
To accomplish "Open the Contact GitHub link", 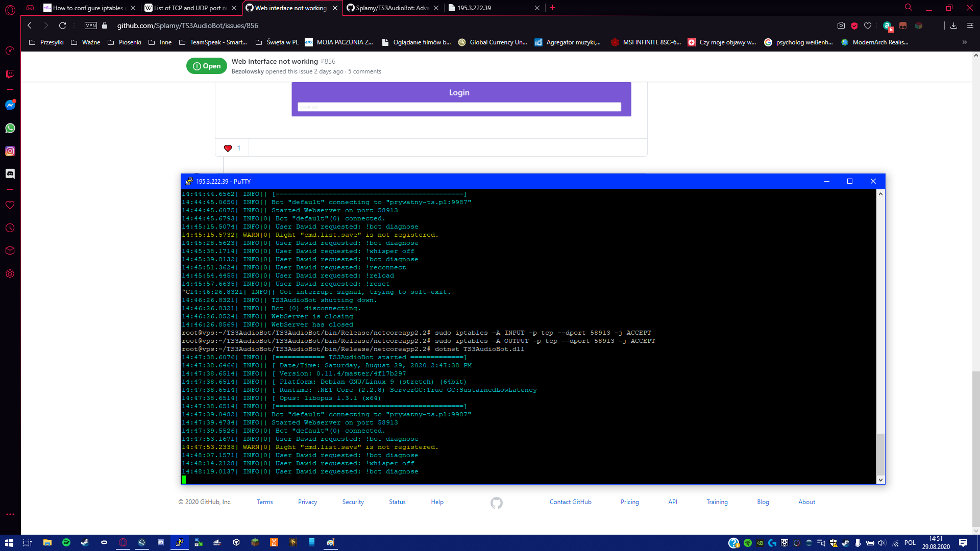I will tap(570, 502).
